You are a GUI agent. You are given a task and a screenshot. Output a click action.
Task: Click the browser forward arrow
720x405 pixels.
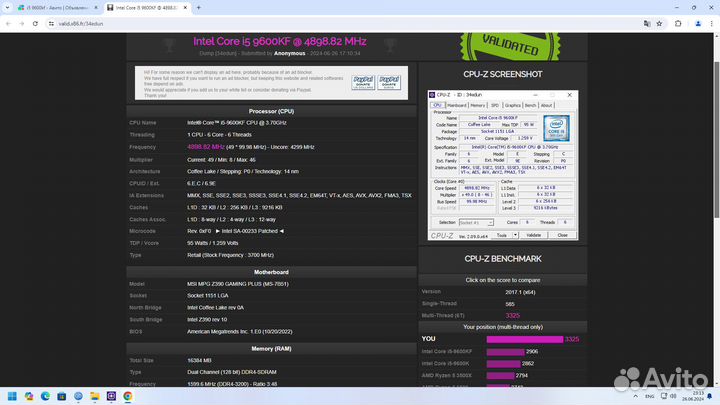tap(22, 23)
